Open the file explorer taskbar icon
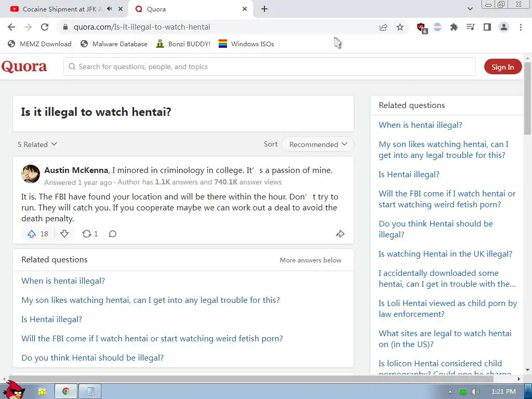 42,392
